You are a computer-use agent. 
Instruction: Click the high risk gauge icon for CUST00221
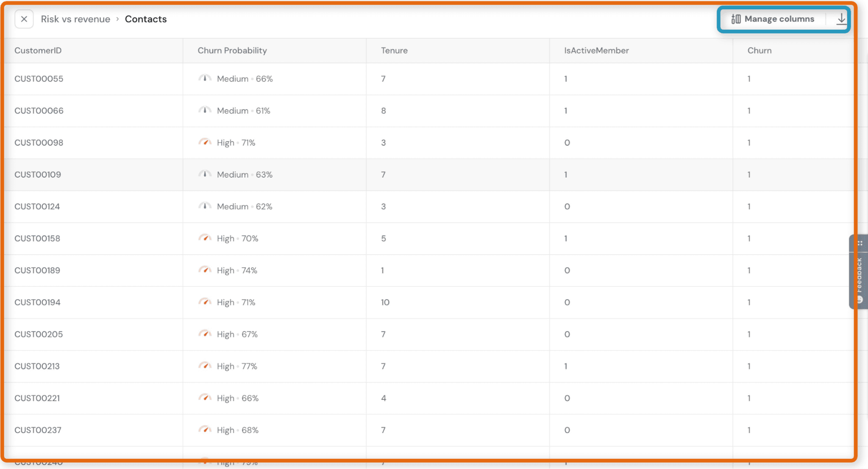[x=205, y=398]
